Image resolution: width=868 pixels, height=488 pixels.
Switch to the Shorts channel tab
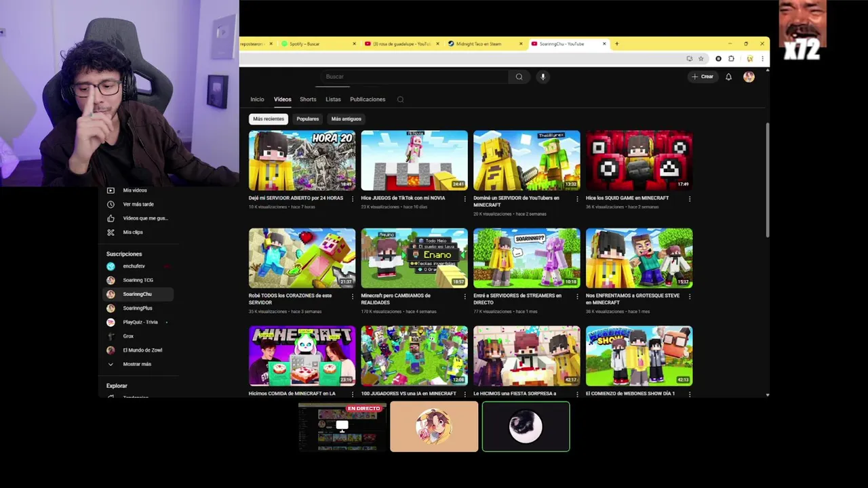[x=308, y=100]
